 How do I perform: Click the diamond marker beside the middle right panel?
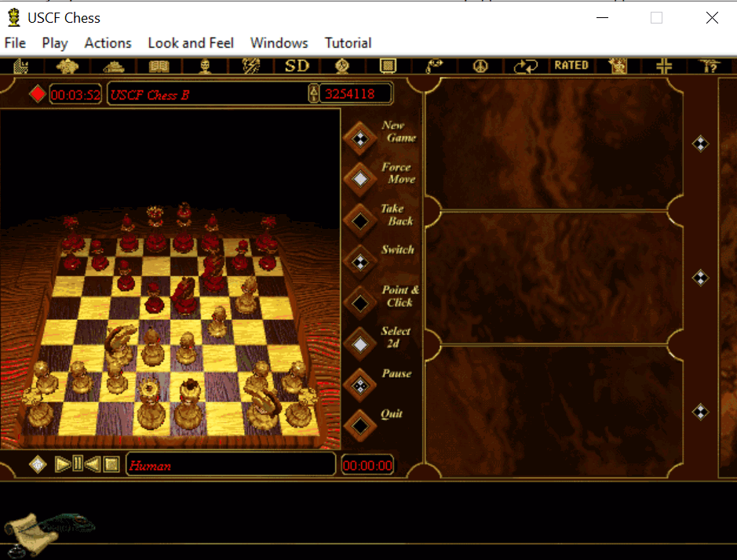click(700, 278)
